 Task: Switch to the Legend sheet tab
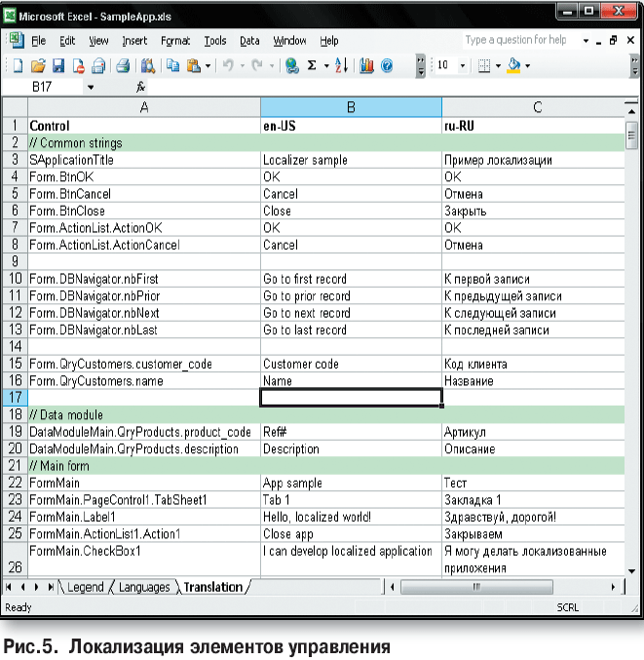pyautogui.click(x=85, y=587)
